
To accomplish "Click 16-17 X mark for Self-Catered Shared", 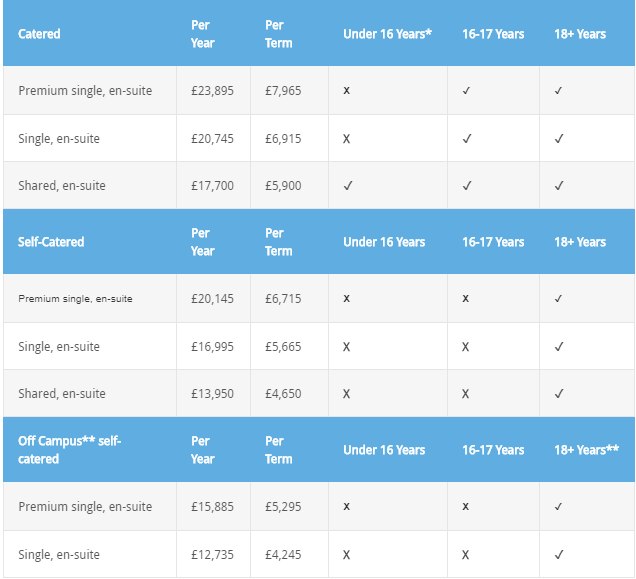I will point(465,394).
